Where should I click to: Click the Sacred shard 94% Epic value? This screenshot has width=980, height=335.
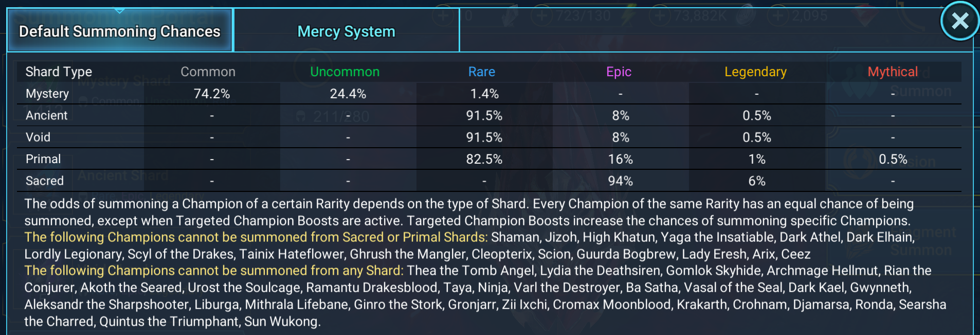point(621,181)
